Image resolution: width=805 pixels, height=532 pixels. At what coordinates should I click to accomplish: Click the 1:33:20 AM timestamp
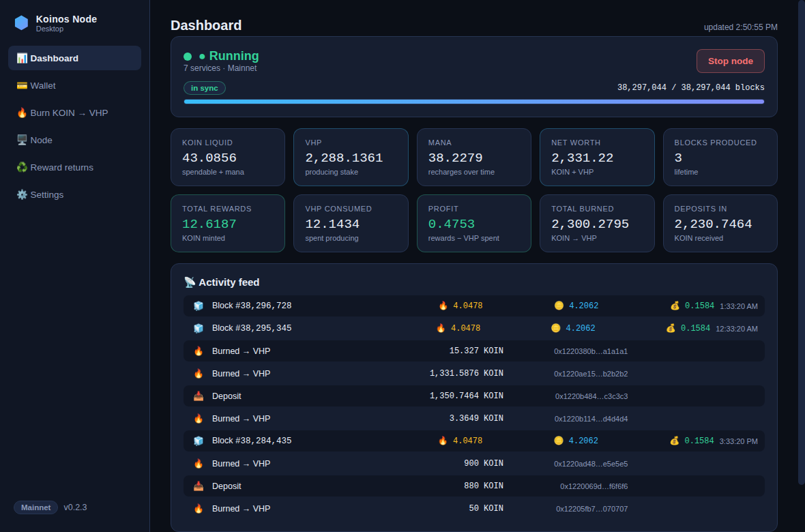coord(738,306)
